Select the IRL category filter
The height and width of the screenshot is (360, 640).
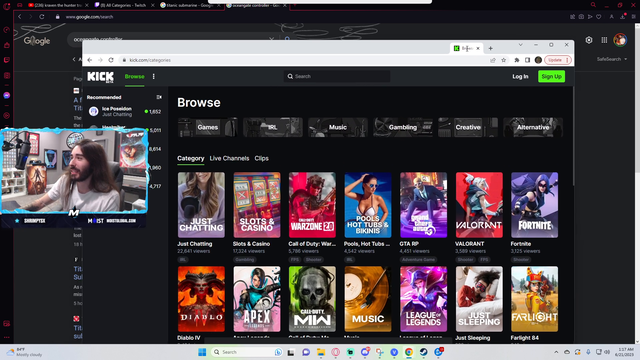click(273, 127)
